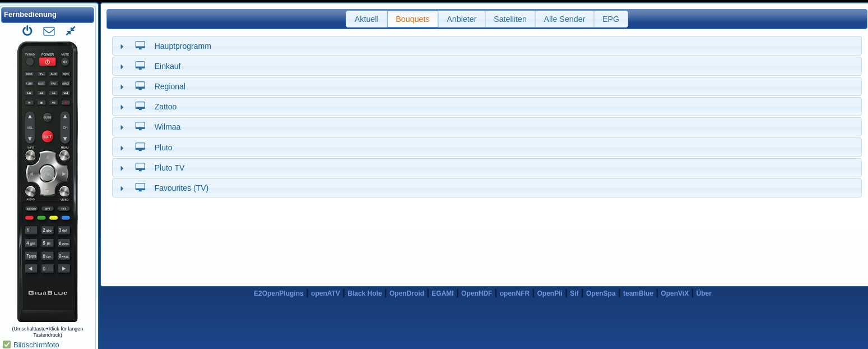Expand the Zattoo bouquet
868x349 pixels.
pos(486,107)
